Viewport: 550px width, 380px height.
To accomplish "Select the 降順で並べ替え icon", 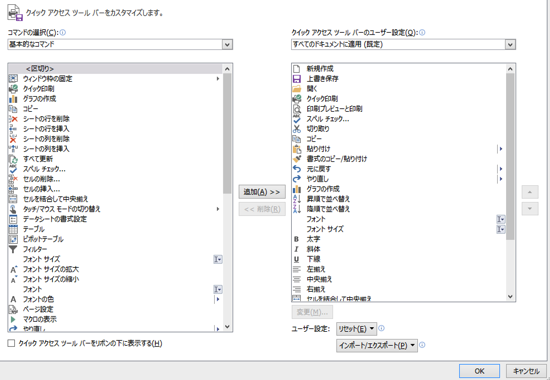I will coord(297,209).
